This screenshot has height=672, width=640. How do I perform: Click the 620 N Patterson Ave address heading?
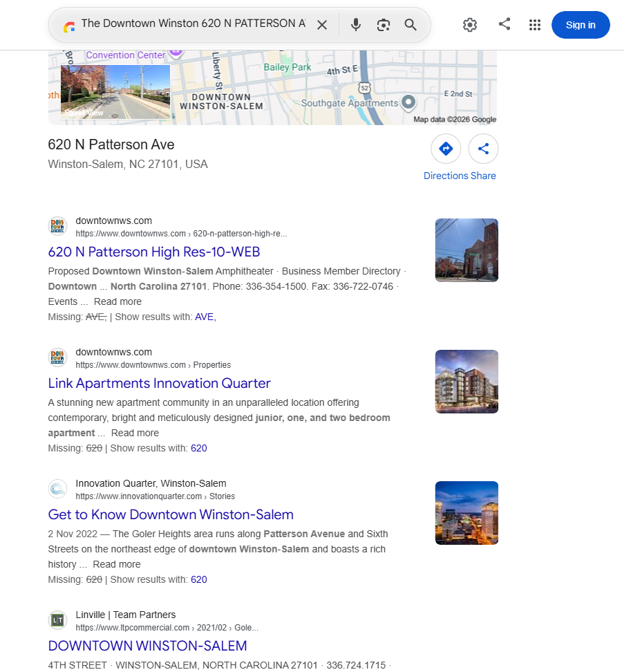tap(111, 144)
